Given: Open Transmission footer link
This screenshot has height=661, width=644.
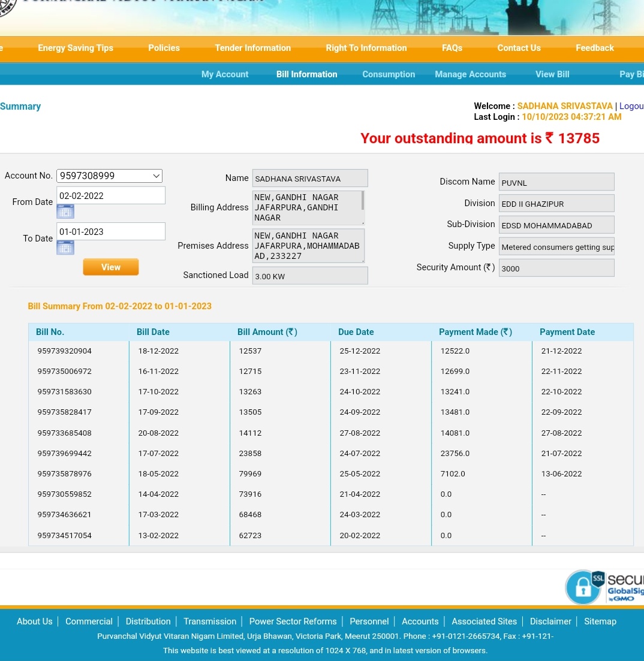Looking at the screenshot, I should click(x=210, y=621).
